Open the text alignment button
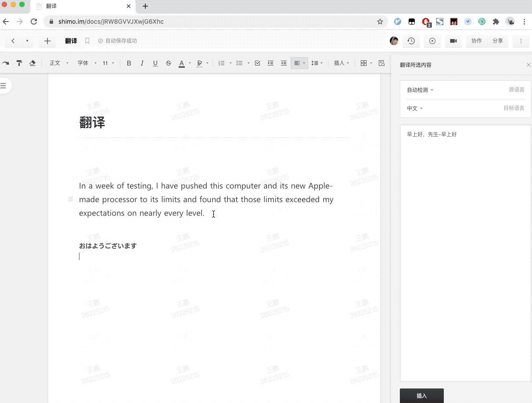Viewport: 532px width, 403px height. (299, 63)
